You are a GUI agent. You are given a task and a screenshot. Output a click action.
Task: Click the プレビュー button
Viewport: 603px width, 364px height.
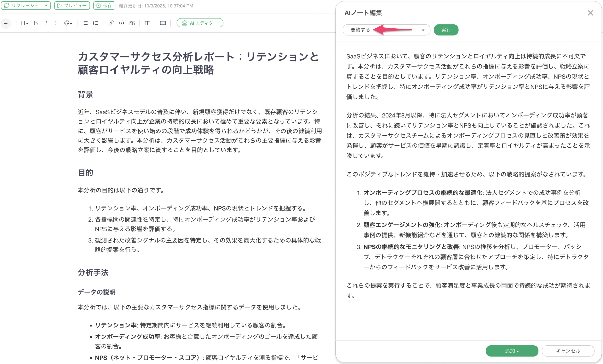tap(72, 5)
